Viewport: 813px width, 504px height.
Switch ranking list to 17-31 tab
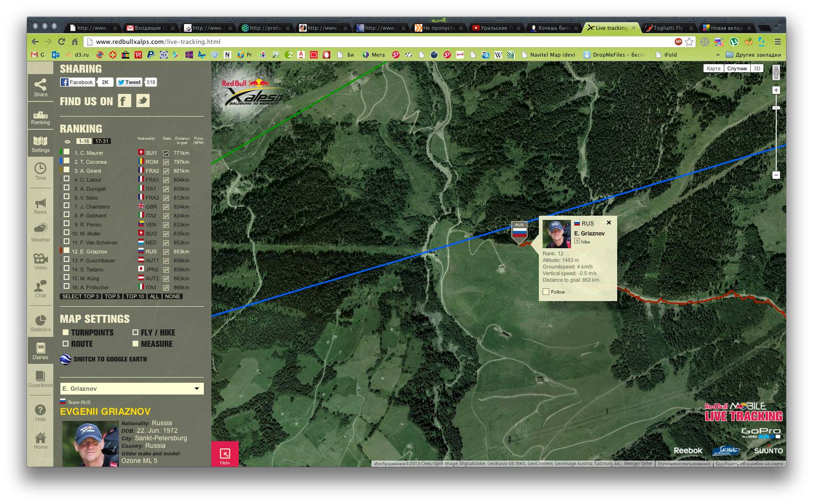[x=101, y=141]
